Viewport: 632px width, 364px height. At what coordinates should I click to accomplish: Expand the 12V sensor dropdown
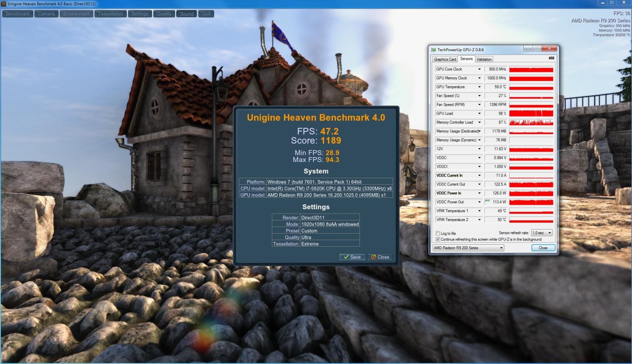point(479,149)
